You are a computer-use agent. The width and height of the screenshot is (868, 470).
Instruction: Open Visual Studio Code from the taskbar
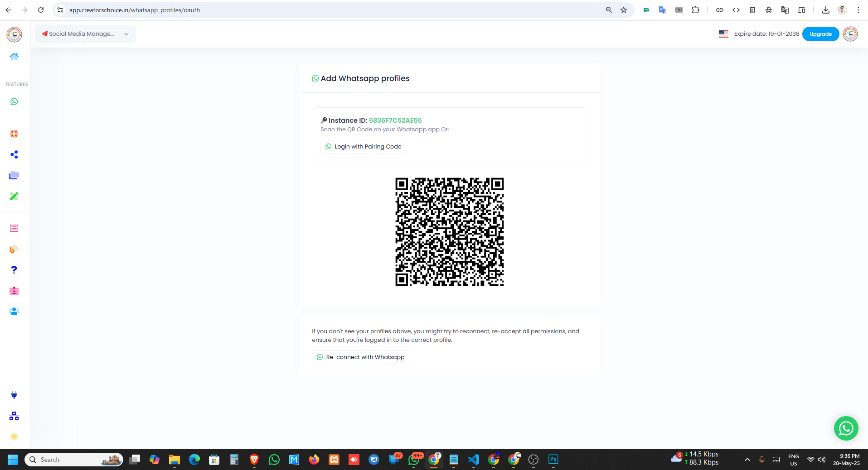click(474, 460)
